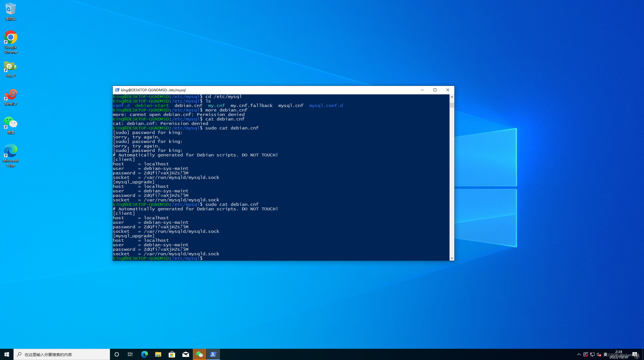The height and width of the screenshot is (360, 644).
Task: Maximize the /etc/mysql terminal window
Action: tap(435, 90)
